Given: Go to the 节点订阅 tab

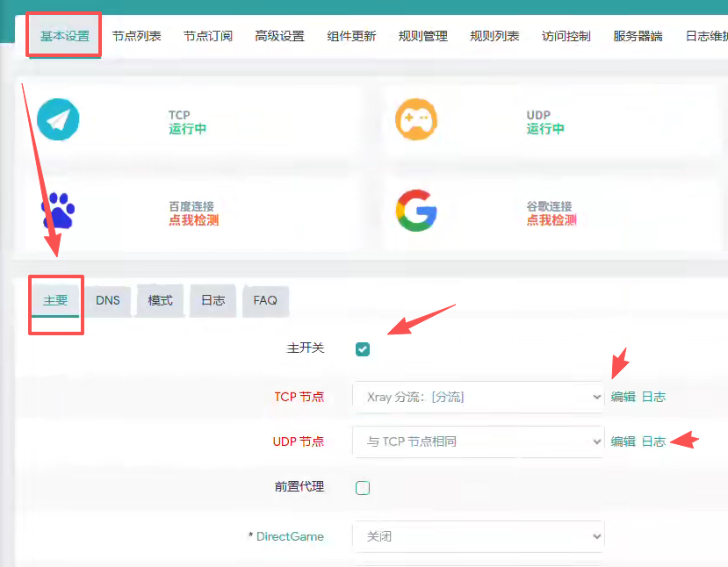Looking at the screenshot, I should pyautogui.click(x=208, y=36).
